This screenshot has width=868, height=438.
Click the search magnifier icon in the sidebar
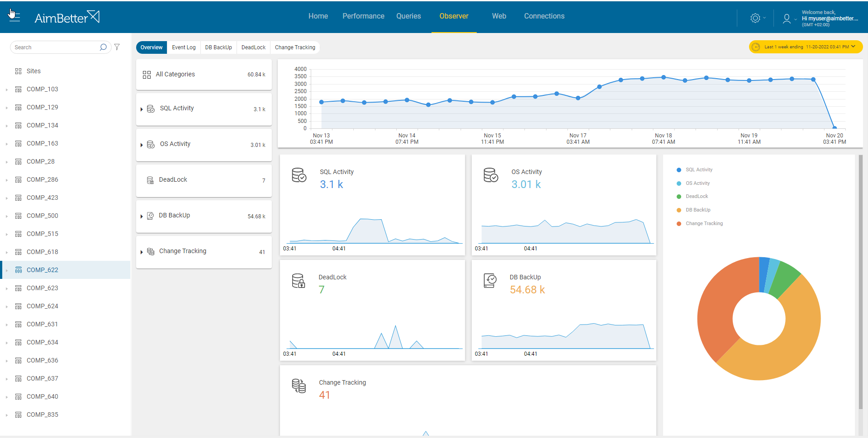click(x=103, y=47)
